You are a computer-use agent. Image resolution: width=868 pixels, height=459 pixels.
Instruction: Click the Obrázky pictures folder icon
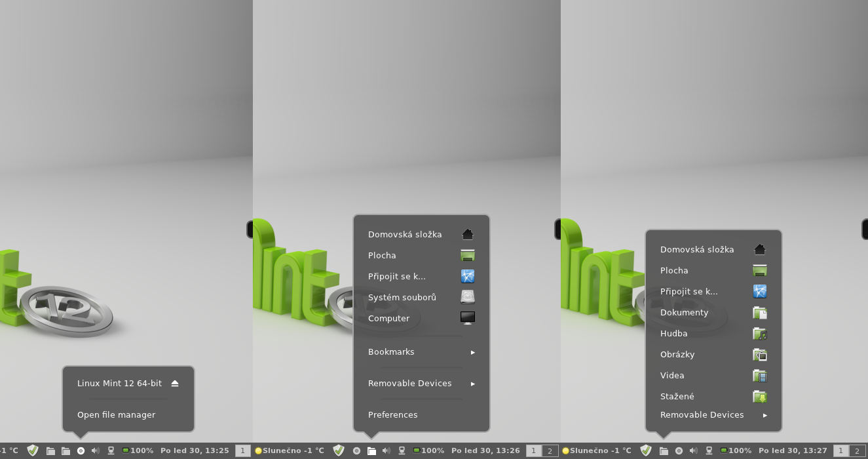pyautogui.click(x=759, y=354)
